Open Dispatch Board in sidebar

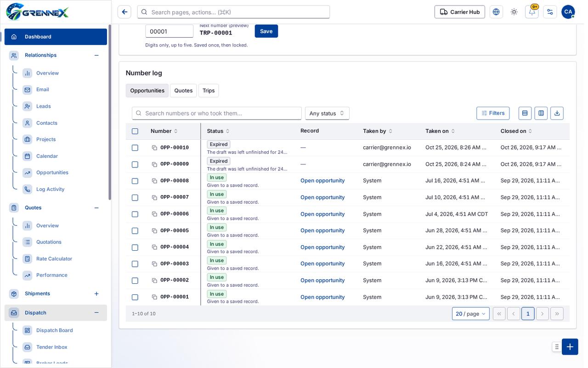(x=55, y=330)
